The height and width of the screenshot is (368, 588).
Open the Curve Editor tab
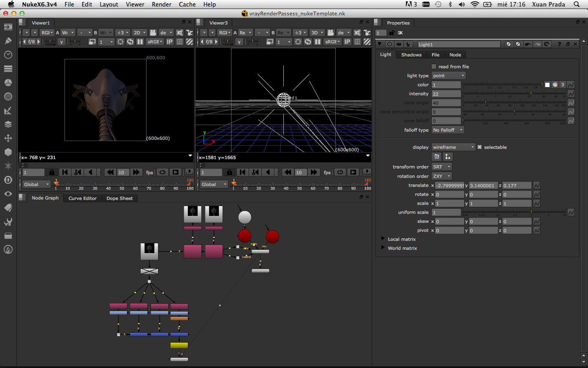tap(82, 198)
